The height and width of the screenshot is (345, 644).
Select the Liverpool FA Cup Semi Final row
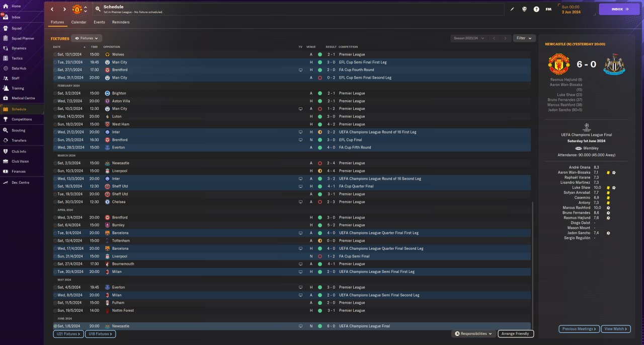pos(291,256)
